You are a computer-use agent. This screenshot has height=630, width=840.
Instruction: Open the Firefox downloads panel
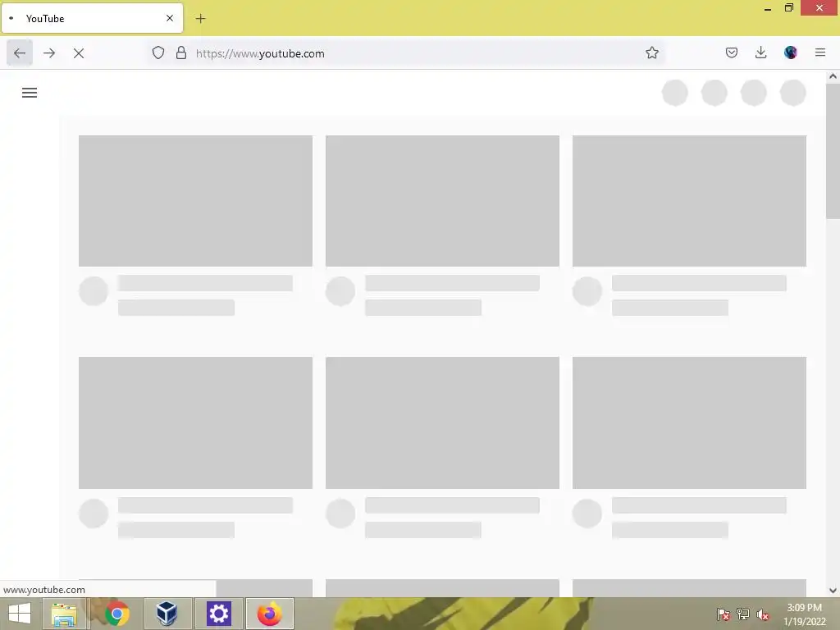pyautogui.click(x=760, y=52)
